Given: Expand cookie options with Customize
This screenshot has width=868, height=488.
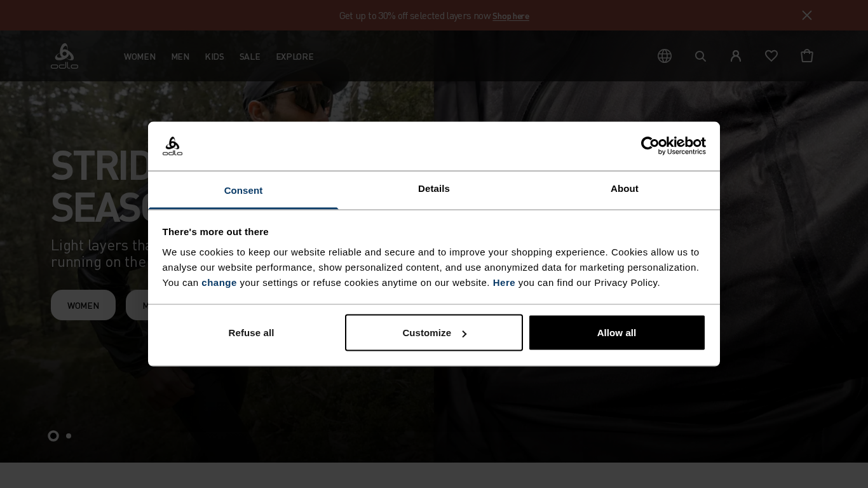Looking at the screenshot, I should click(434, 333).
